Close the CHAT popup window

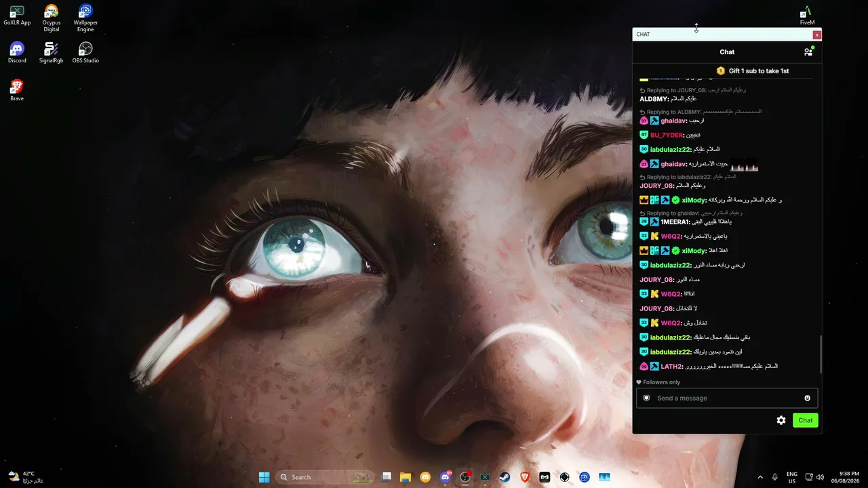[817, 35]
